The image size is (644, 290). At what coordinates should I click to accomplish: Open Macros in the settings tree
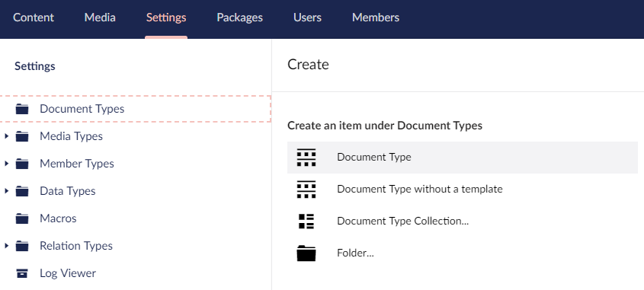pos(58,218)
